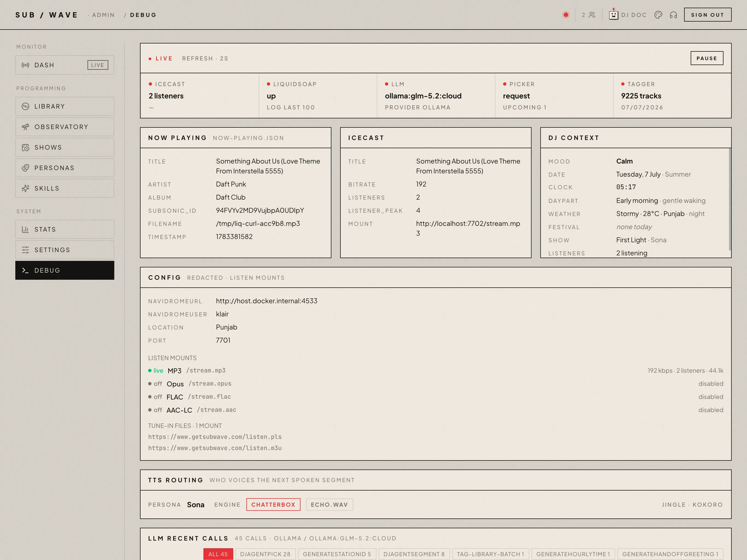This screenshot has width=747, height=560.
Task: Click the Stats bar chart icon
Action: (25, 229)
